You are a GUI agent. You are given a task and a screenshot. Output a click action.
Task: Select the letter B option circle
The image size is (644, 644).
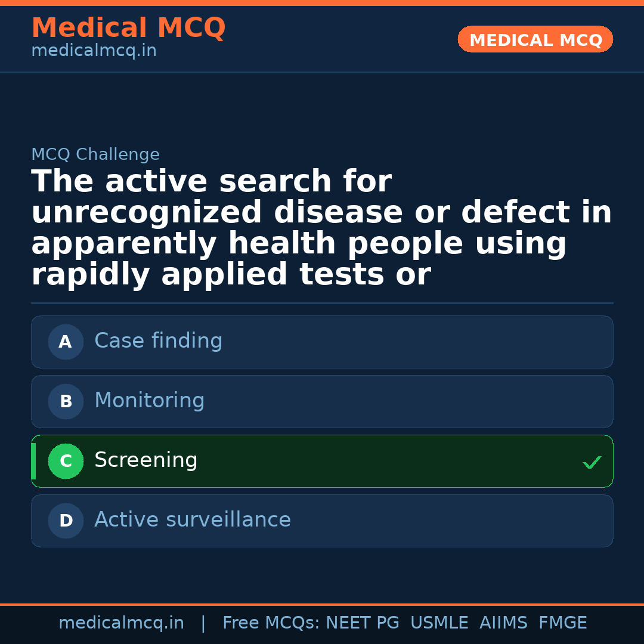click(66, 402)
